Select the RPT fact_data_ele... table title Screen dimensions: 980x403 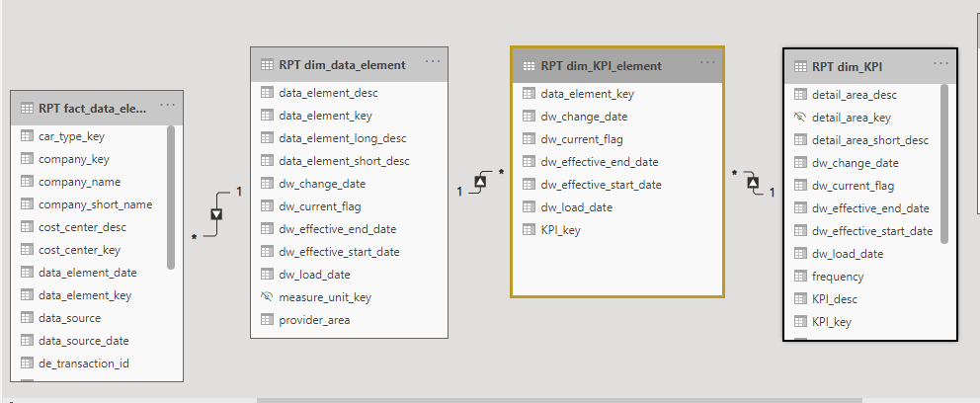coord(93,108)
